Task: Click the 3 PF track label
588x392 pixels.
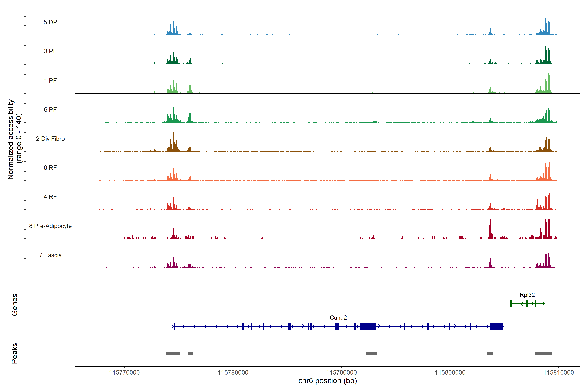Action: click(50, 51)
